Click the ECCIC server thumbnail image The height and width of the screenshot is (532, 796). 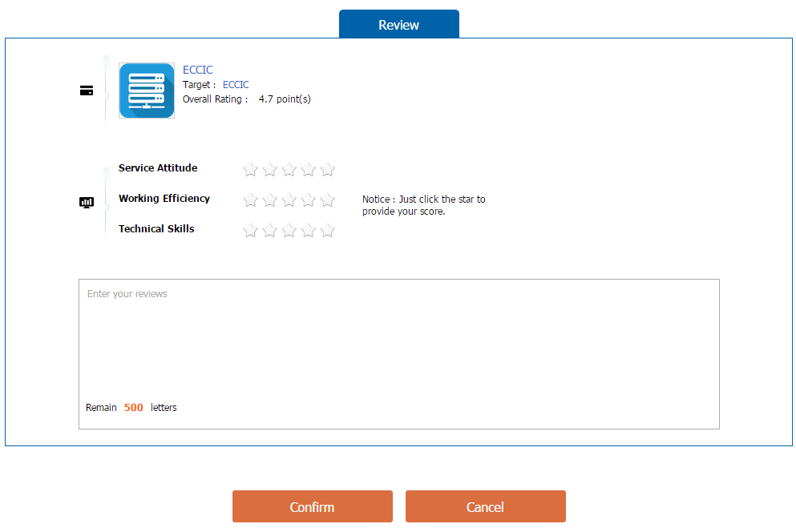coord(147,91)
